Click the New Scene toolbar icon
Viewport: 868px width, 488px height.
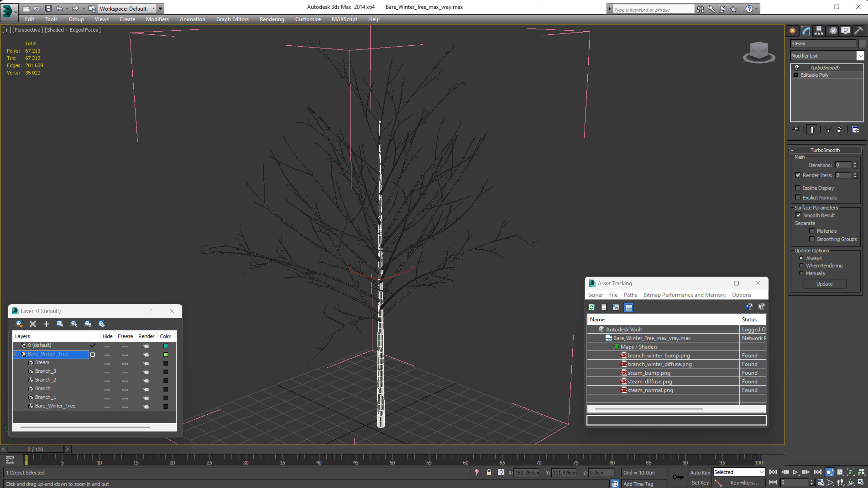26,9
